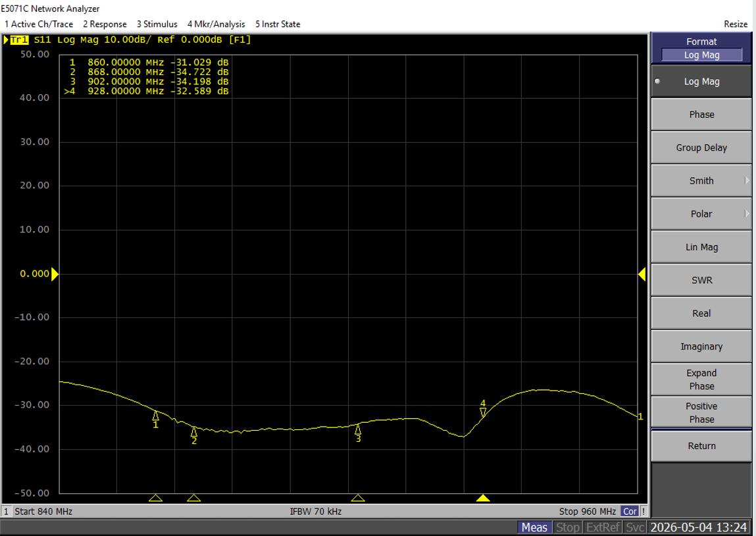The image size is (756, 536).
Task: Click the marker 3 902 MHz readout
Action: (149, 82)
